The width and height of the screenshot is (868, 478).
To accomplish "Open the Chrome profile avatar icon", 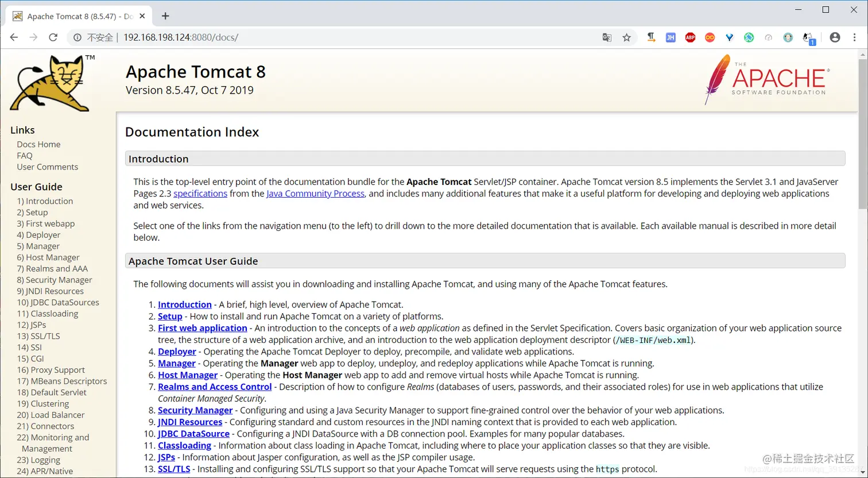I will point(835,37).
